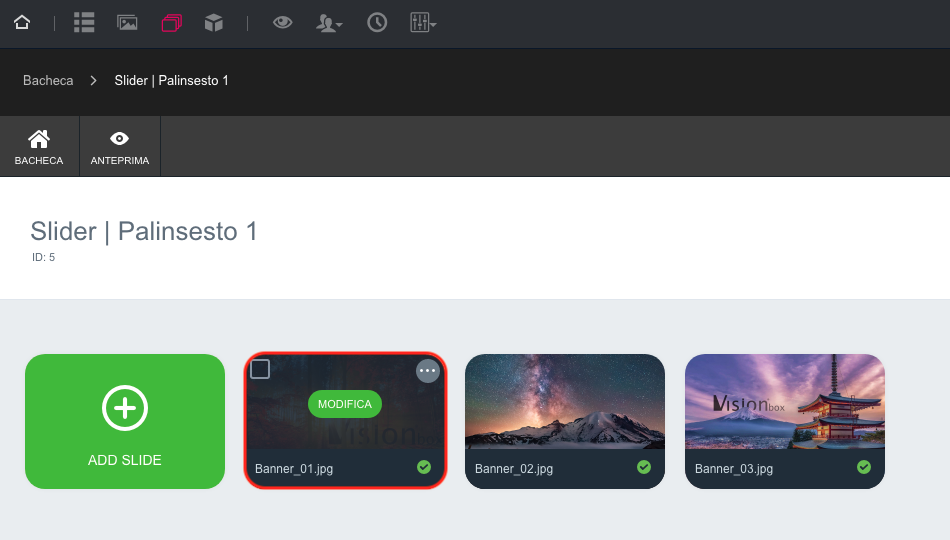This screenshot has width=950, height=540.
Task: Click the eye icon in top navigation bar
Action: tap(282, 22)
